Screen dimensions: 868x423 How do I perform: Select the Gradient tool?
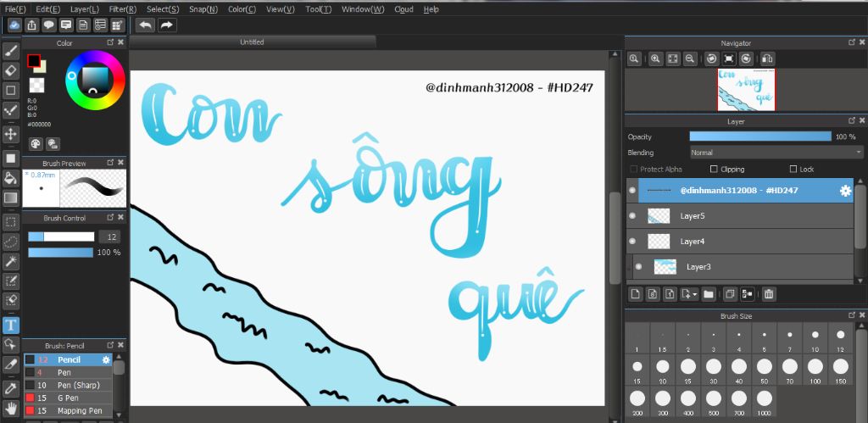10,198
